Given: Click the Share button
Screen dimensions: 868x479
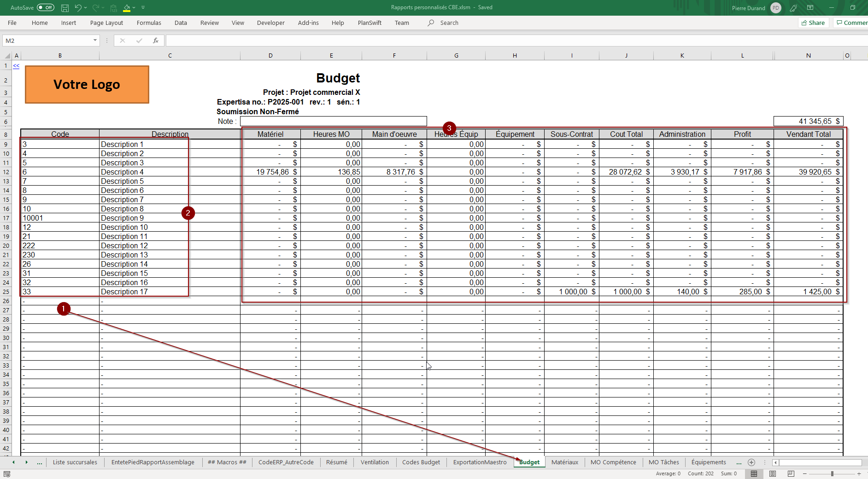Looking at the screenshot, I should pyautogui.click(x=813, y=23).
